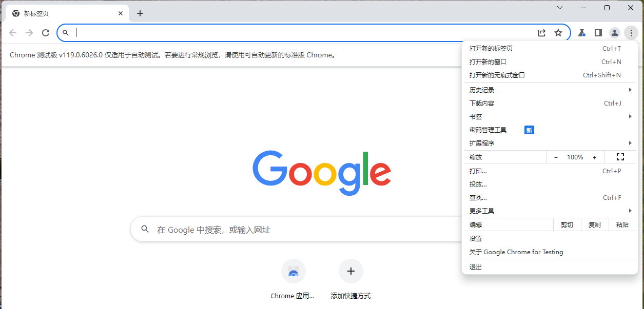Screen dimensions: 644x309
Task: Click the Chrome 应用 shortcut icon
Action: (x=293, y=271)
